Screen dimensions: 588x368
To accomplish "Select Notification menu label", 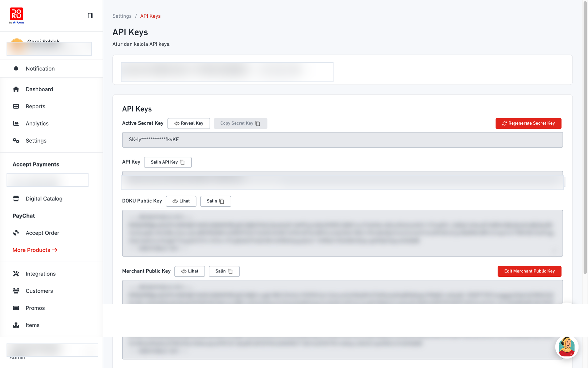I will 40,68.
